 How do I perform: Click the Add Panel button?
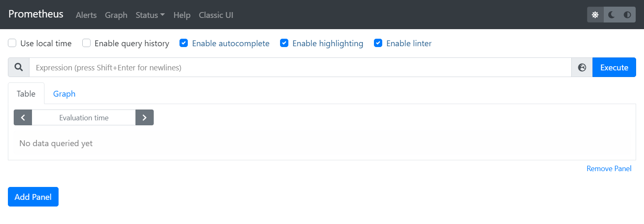coord(33,197)
